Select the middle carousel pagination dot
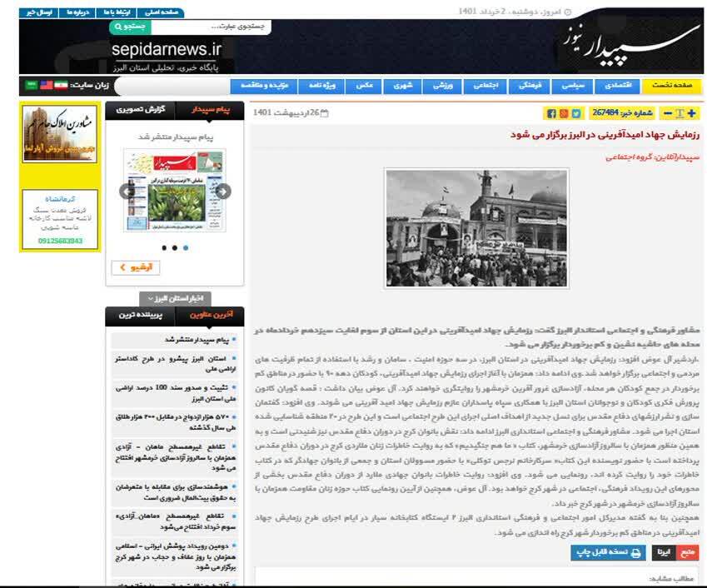The width and height of the screenshot is (707, 588). coord(175,247)
